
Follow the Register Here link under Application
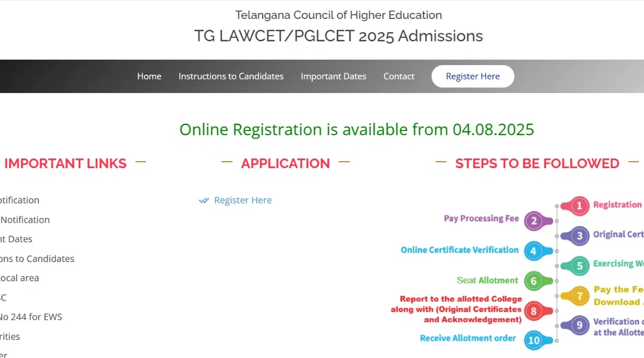pyautogui.click(x=243, y=200)
